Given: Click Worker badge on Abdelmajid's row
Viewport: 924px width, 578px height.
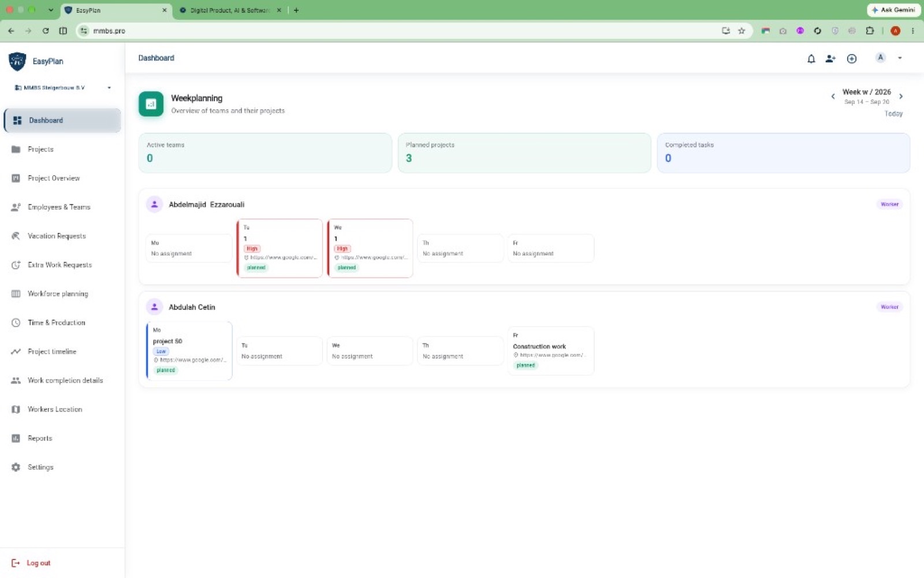Looking at the screenshot, I should coord(889,204).
